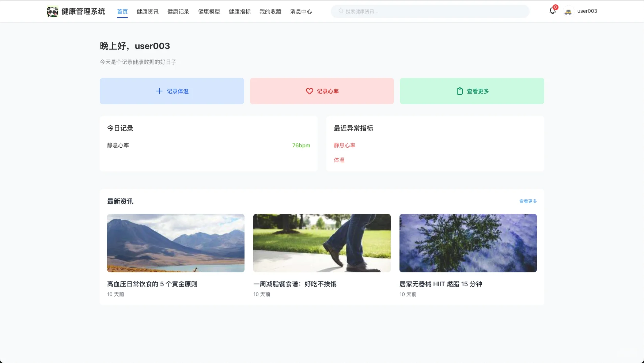Image resolution: width=644 pixels, height=363 pixels.
Task: Open the 消息中心 message center
Action: 301,11
